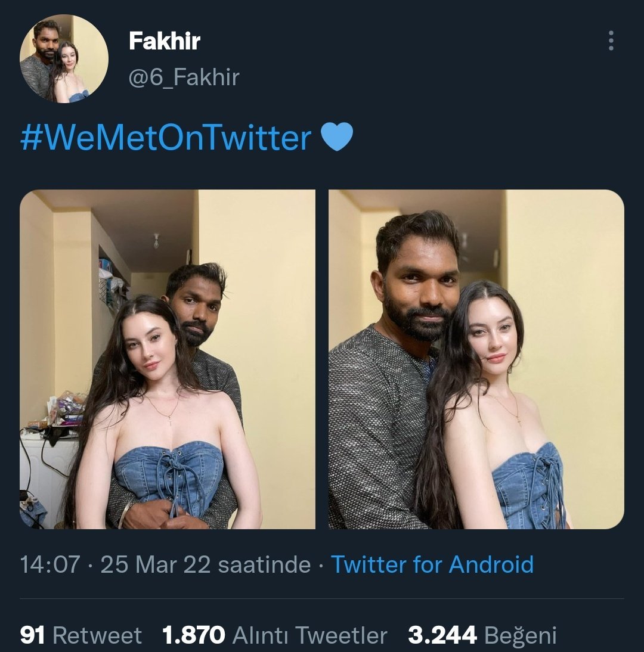Screen dimensions: 644x652
Task: Open the #WeMetOnTwitter hashtag
Action: [x=166, y=138]
